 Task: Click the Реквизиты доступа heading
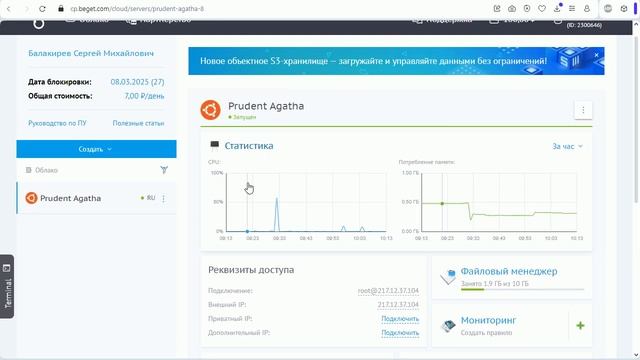(251, 270)
